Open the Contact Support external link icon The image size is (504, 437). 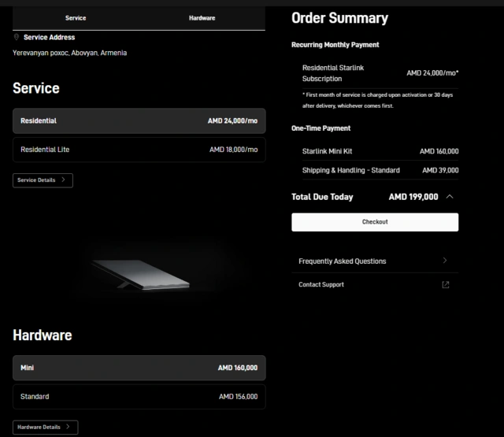click(x=446, y=285)
